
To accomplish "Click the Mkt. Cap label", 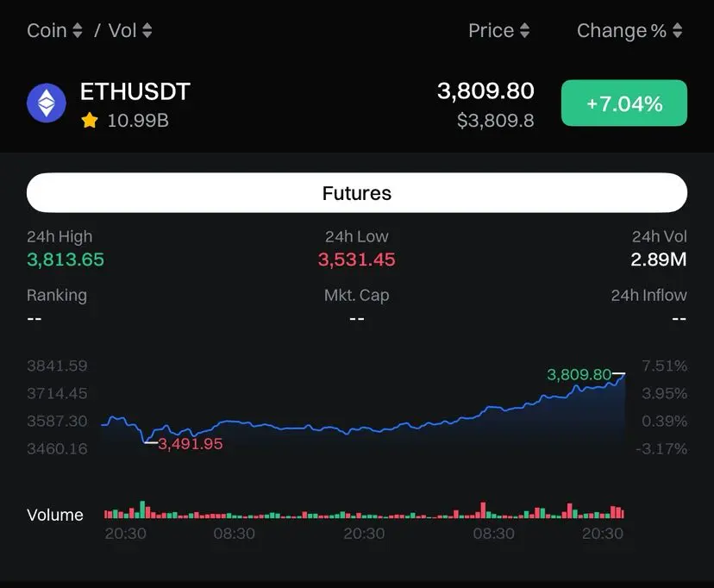I will pos(356,296).
